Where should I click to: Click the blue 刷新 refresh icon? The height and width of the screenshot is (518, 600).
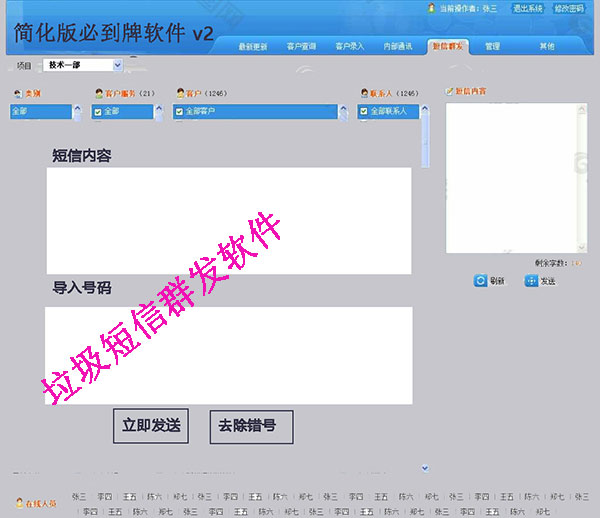[x=480, y=281]
